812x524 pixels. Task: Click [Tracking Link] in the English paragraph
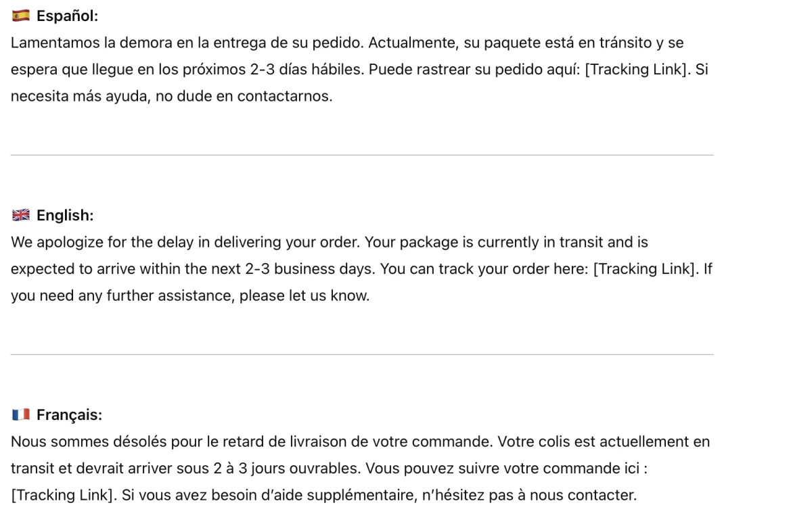coord(646,269)
